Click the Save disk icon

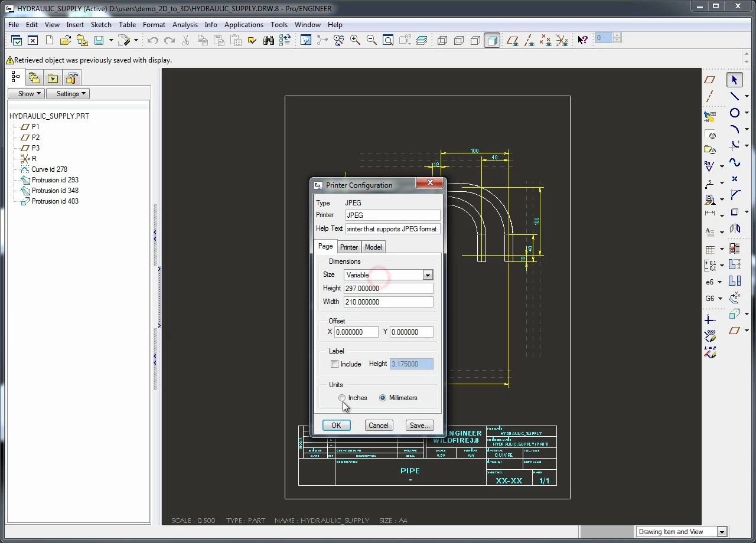click(99, 40)
